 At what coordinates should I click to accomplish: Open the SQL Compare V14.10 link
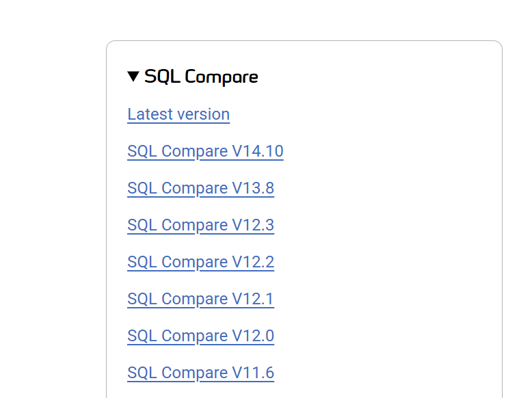[205, 151]
